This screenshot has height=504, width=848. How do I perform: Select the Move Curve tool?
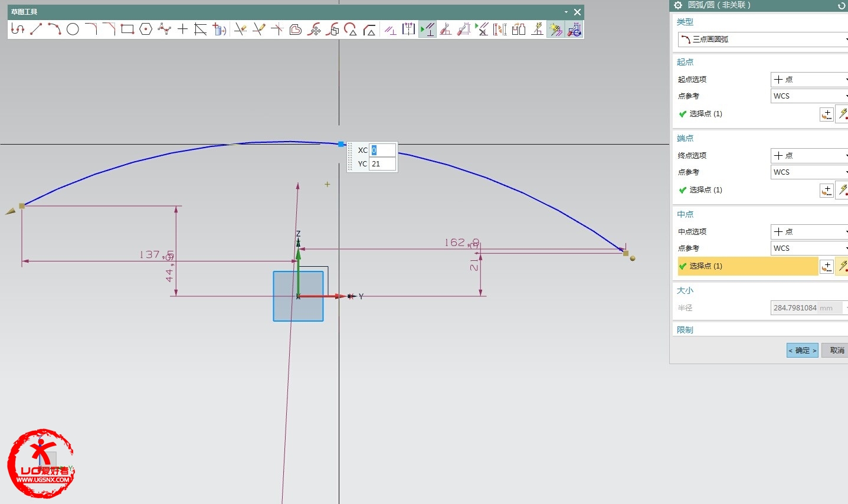(x=315, y=29)
